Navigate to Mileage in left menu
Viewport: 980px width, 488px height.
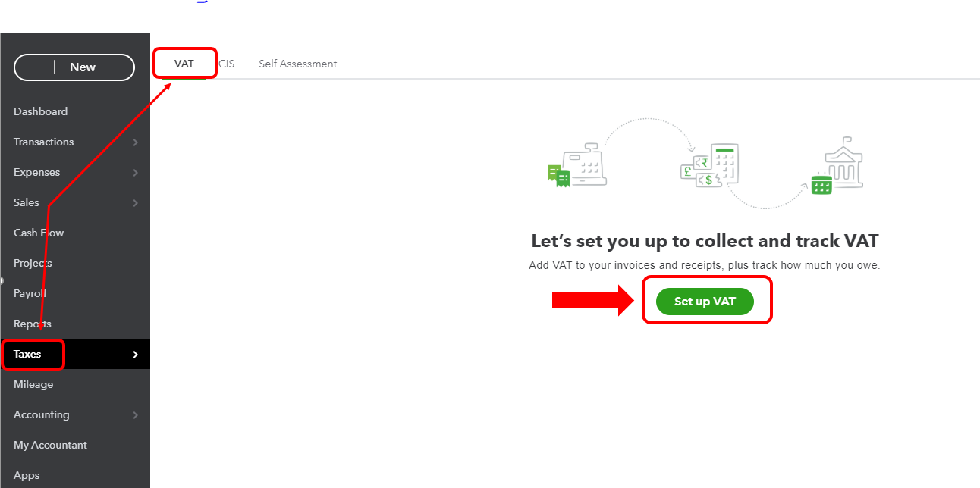33,384
